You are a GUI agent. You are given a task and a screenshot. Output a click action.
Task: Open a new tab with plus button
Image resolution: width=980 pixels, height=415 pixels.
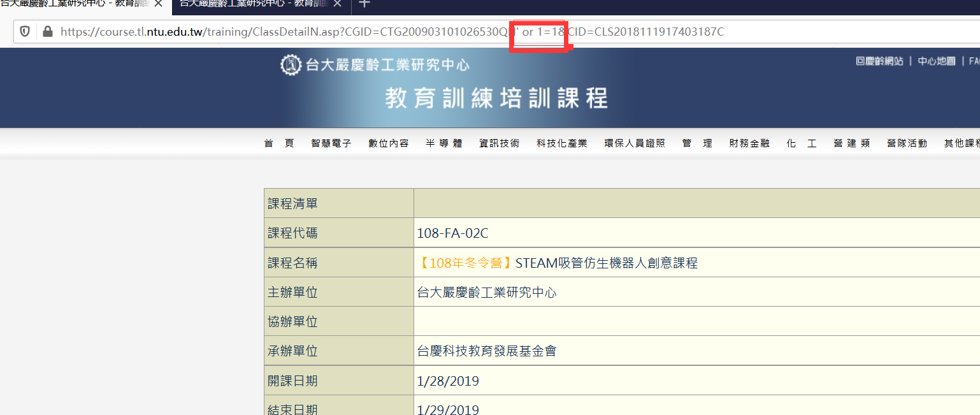364,3
